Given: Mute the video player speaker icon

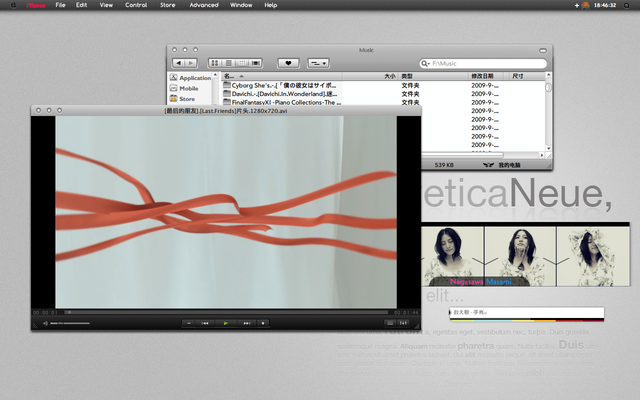Looking at the screenshot, I should [x=45, y=323].
